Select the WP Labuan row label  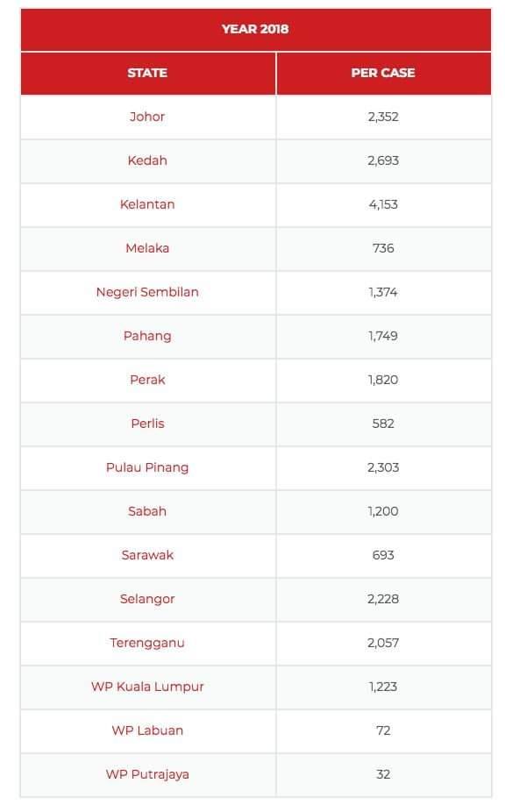[x=147, y=730]
